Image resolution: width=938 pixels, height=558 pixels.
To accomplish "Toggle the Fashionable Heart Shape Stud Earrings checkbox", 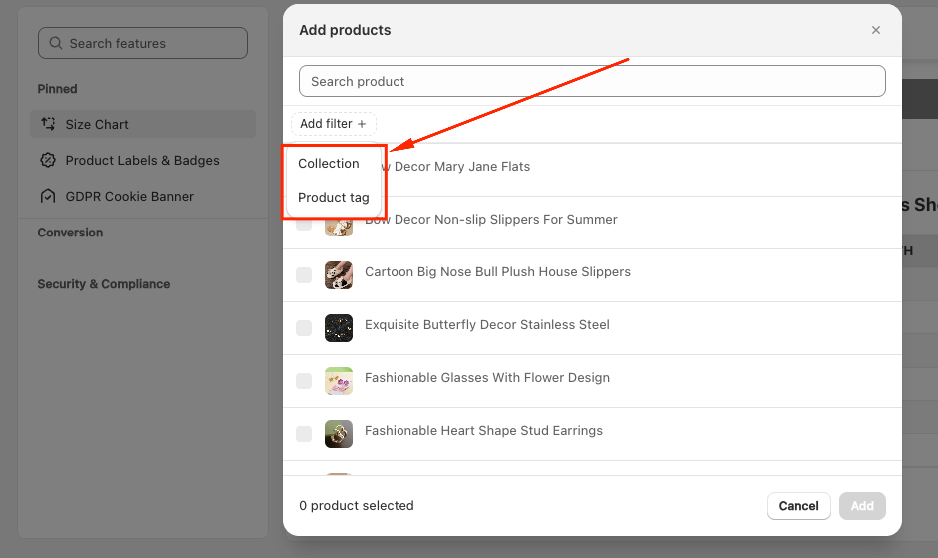I will click(304, 434).
